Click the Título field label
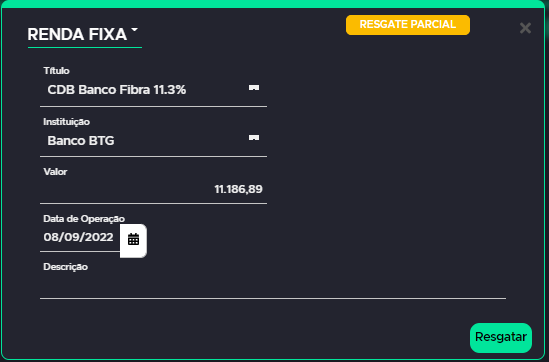The image size is (549, 362). point(56,71)
